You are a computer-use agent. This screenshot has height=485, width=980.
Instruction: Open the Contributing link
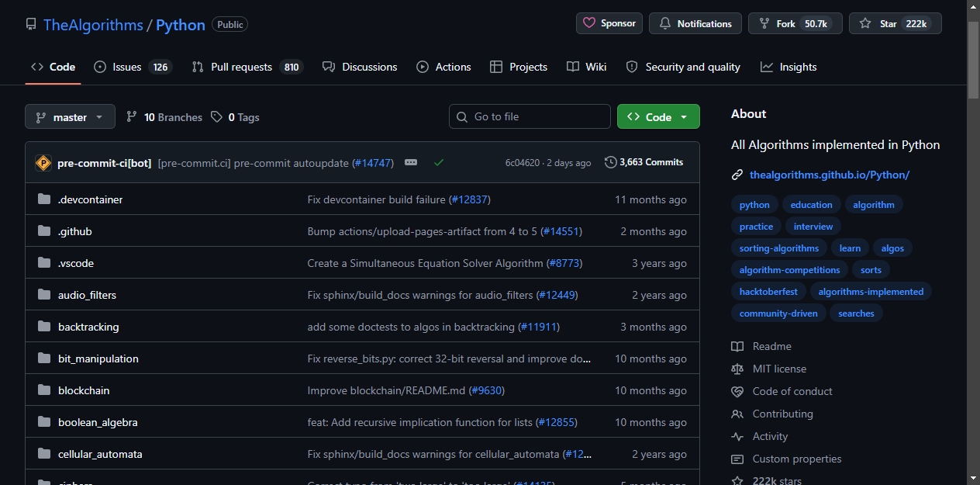[772, 414]
